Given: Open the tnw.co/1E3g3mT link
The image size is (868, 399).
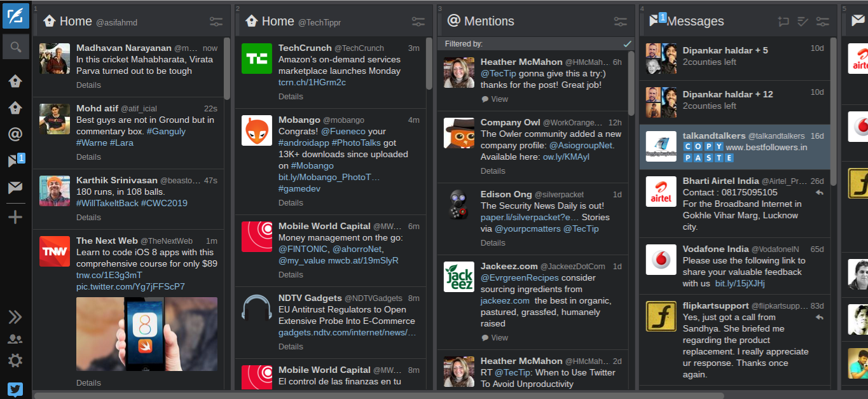Looking at the screenshot, I should point(109,275).
